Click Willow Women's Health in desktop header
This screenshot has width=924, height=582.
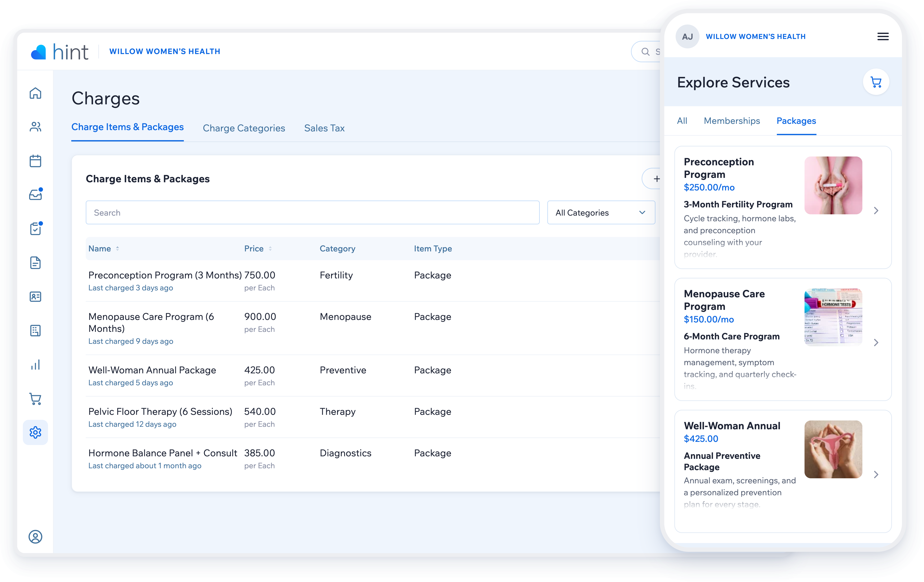tap(165, 51)
